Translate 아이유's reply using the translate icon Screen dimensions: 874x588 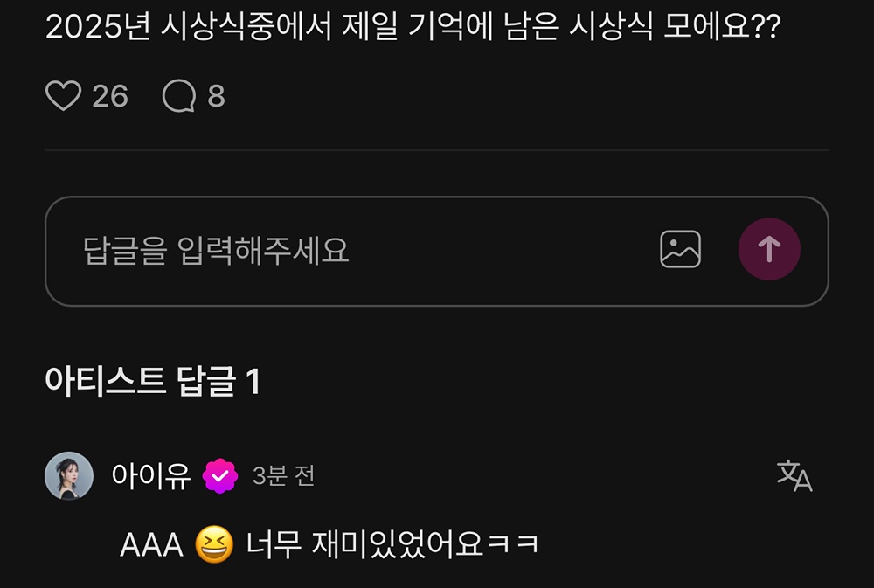pyautogui.click(x=794, y=475)
